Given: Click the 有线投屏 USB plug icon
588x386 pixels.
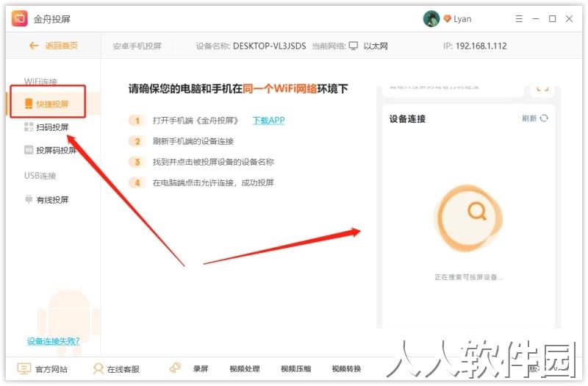Looking at the screenshot, I should pyautogui.click(x=29, y=199).
